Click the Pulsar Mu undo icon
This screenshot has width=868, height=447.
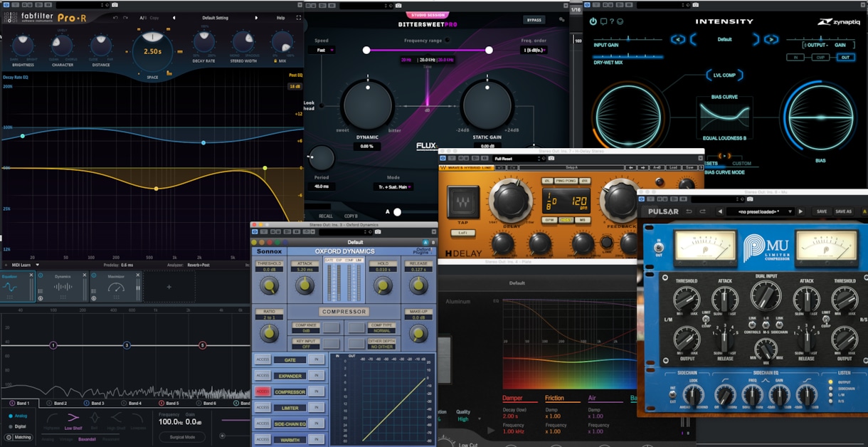pos(689,211)
